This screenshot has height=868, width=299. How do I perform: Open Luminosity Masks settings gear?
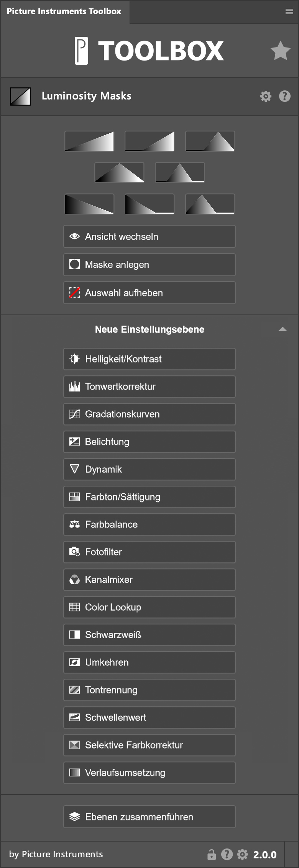pyautogui.click(x=265, y=96)
